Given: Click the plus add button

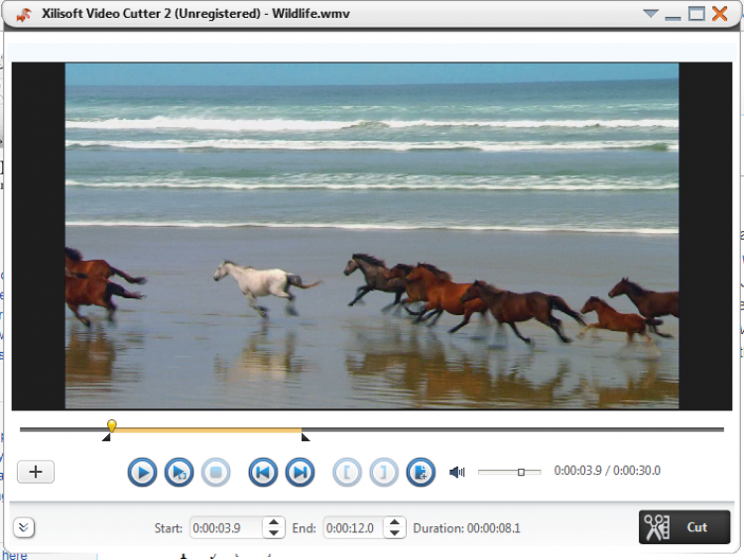Looking at the screenshot, I should pos(37,472).
